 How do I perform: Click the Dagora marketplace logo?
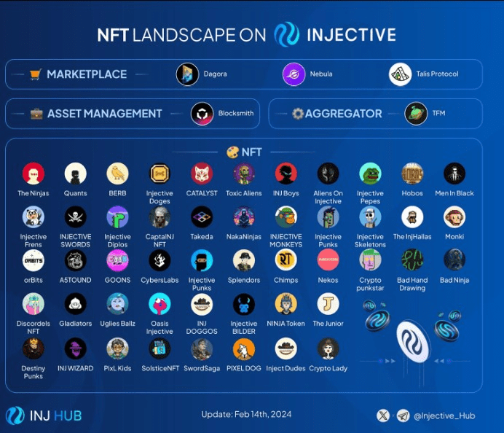click(x=187, y=74)
